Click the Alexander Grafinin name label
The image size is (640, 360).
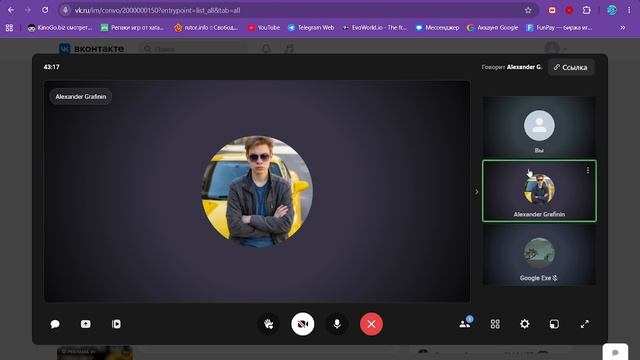(x=81, y=97)
